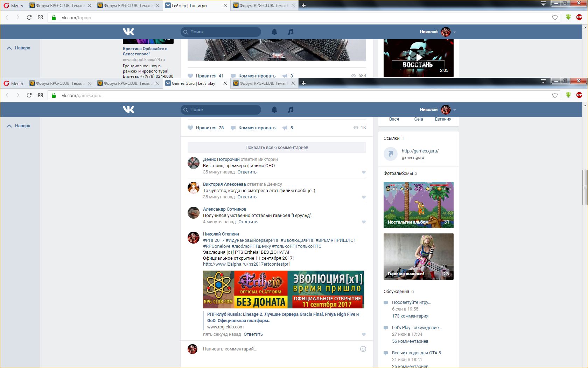Play the ВОССТАНЬ video in topigri window

(x=419, y=57)
